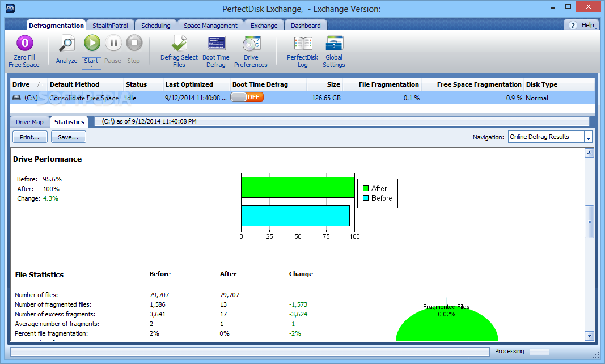Viewport: 605px width, 364px height.
Task: Click the -3,624 excess fragments change value
Action: click(x=298, y=314)
